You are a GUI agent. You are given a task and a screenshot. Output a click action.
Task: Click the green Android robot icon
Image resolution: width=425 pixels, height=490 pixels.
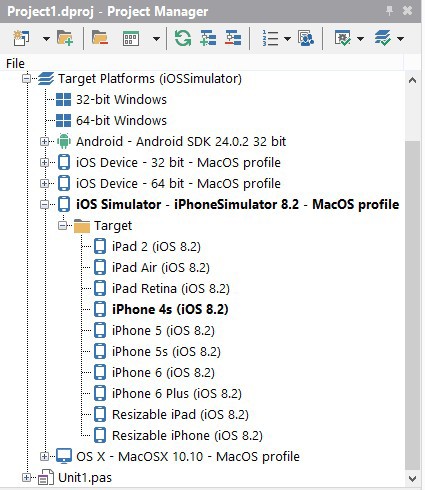[x=64, y=141]
